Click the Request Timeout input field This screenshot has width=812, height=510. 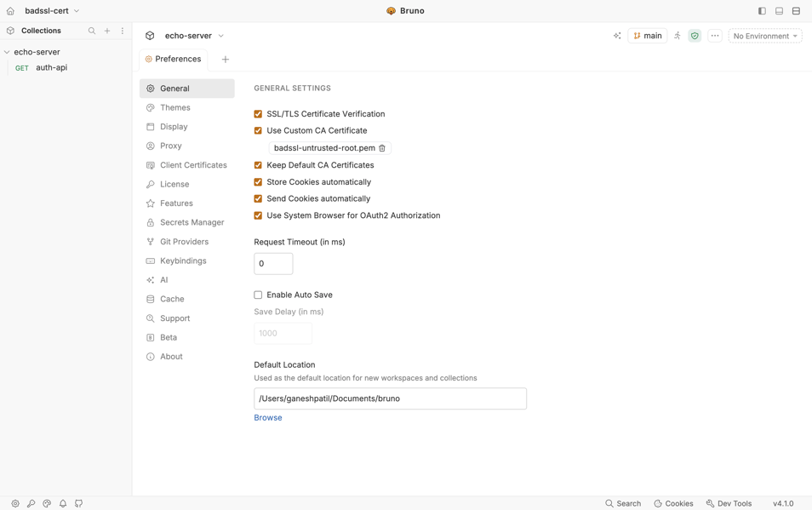click(x=273, y=264)
